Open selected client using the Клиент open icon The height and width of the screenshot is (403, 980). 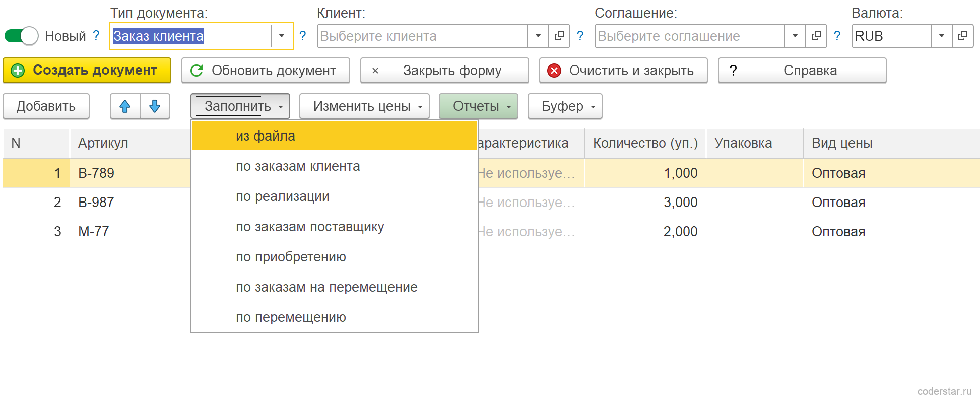(x=559, y=36)
